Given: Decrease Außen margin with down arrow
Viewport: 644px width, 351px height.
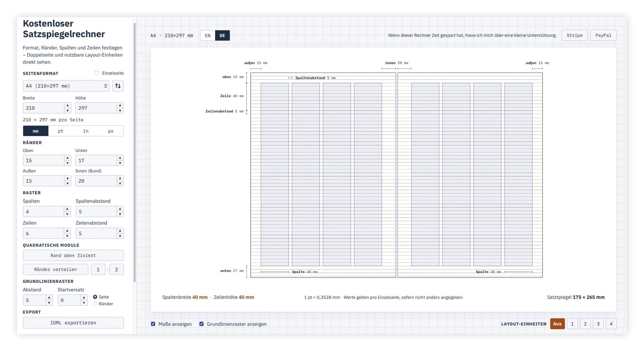Looking at the screenshot, I should pos(68,184).
